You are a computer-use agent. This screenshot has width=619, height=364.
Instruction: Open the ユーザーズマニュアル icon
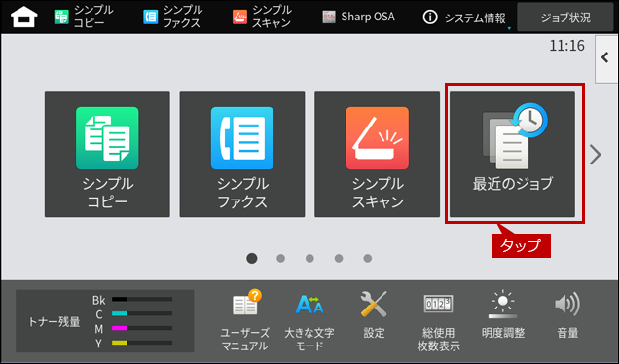244,320
